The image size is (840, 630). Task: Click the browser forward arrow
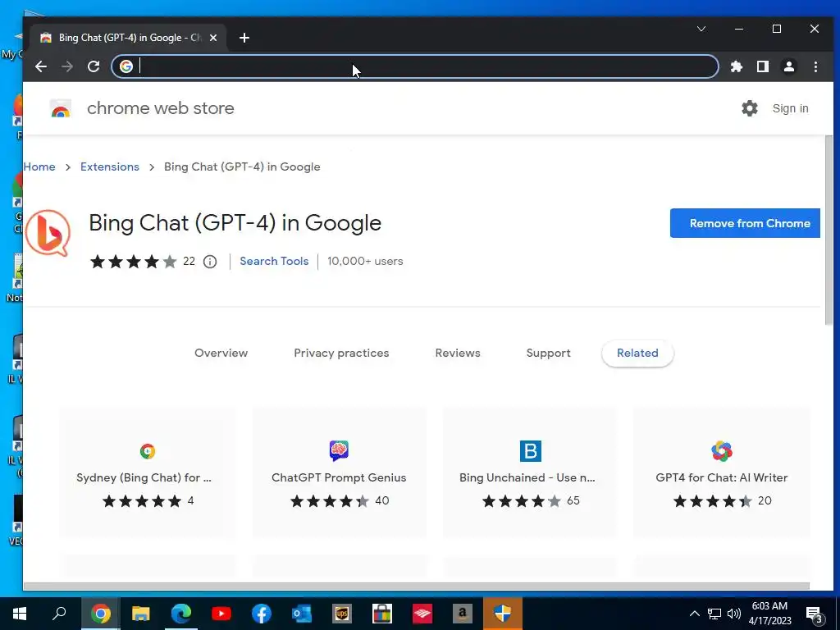coord(67,66)
